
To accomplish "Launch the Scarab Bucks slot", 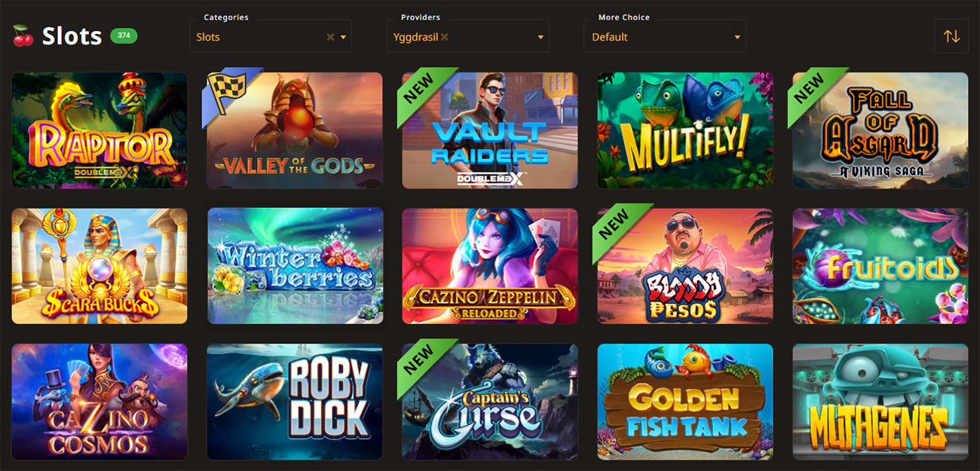I will coord(100,266).
